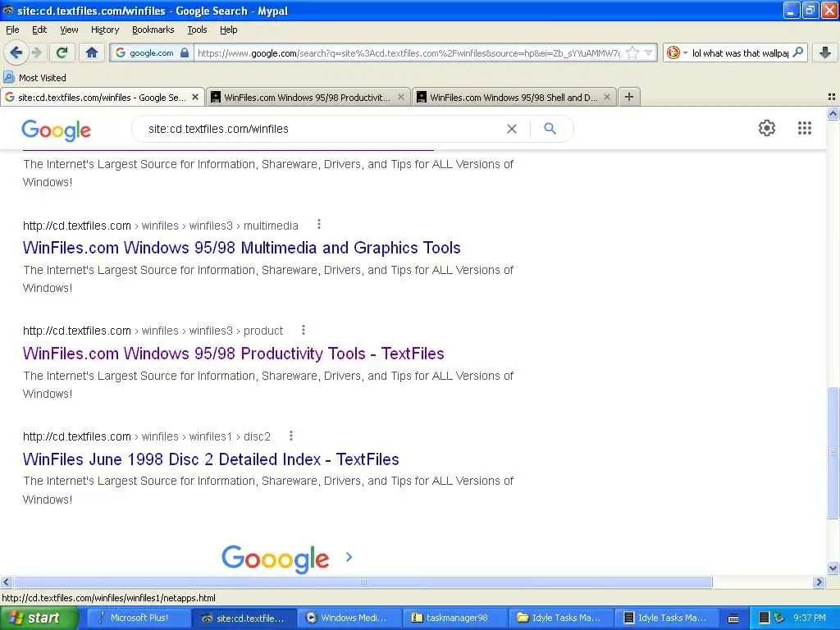Screen dimensions: 840x630
Task: Open the History menu
Action: coord(104,30)
